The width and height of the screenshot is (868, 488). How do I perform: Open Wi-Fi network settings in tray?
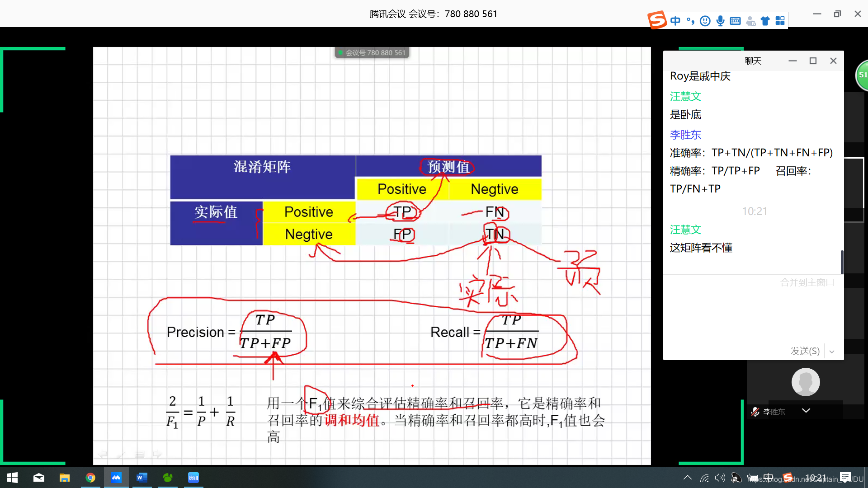pyautogui.click(x=704, y=478)
